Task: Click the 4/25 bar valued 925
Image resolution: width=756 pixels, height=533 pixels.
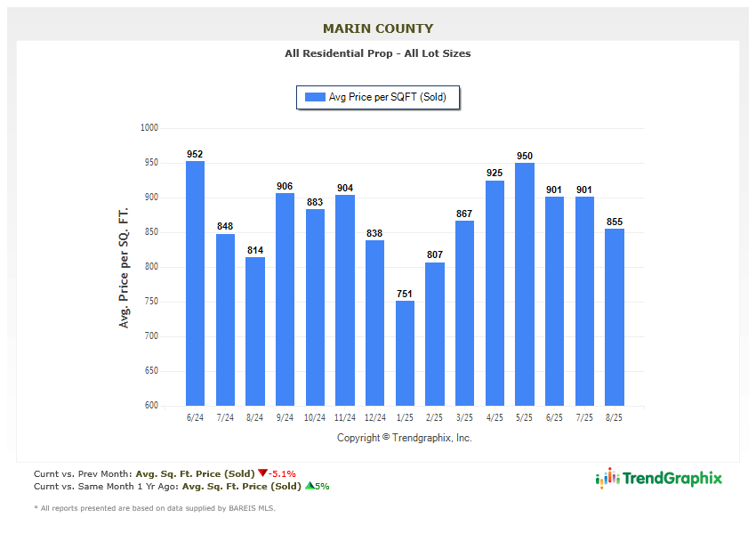Action: [x=495, y=293]
